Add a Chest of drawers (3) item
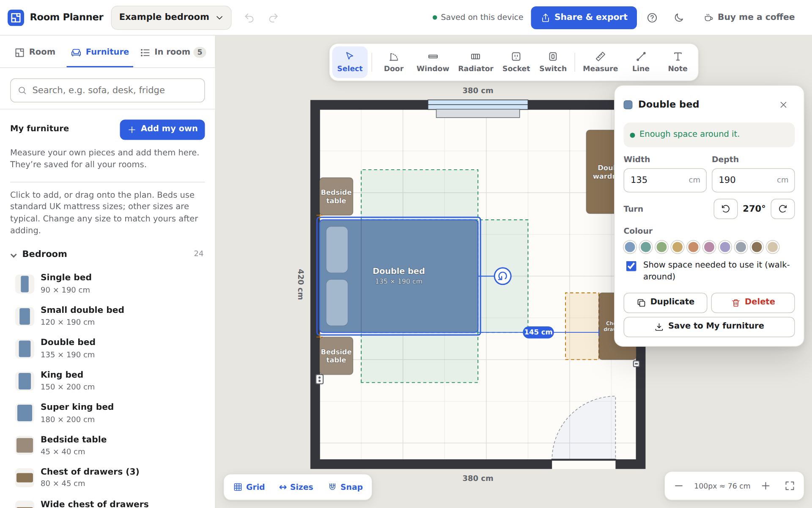 pyautogui.click(x=107, y=478)
